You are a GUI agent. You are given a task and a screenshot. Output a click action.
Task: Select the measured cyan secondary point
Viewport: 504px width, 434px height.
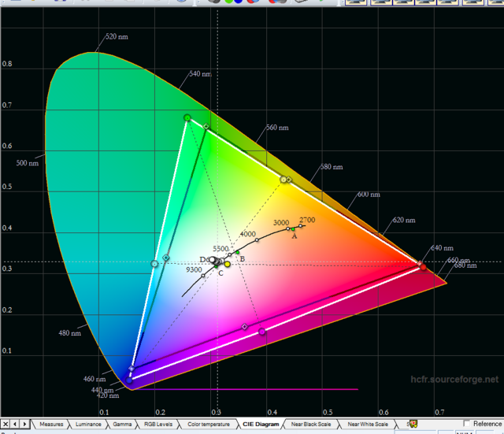pos(154,264)
